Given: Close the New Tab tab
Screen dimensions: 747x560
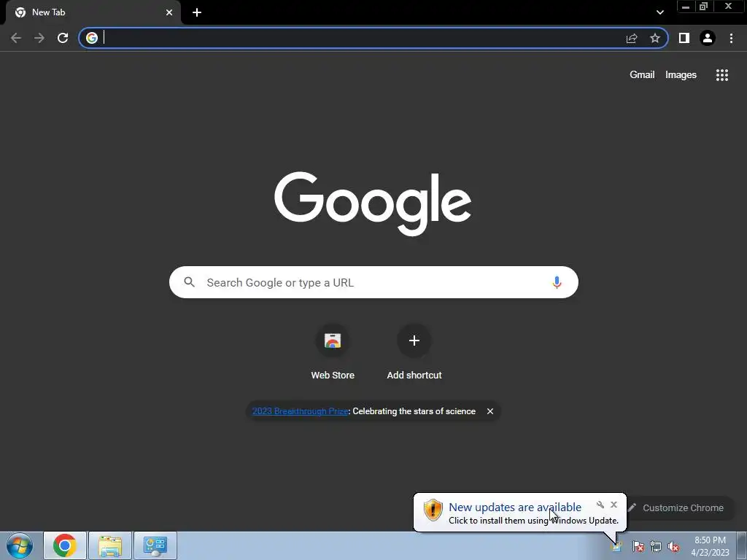Looking at the screenshot, I should tap(169, 12).
